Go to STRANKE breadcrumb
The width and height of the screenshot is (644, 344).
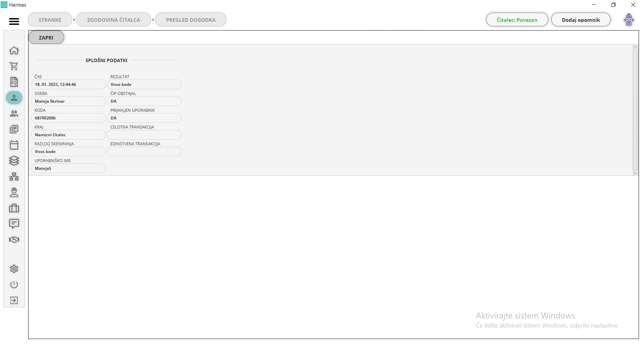50,20
